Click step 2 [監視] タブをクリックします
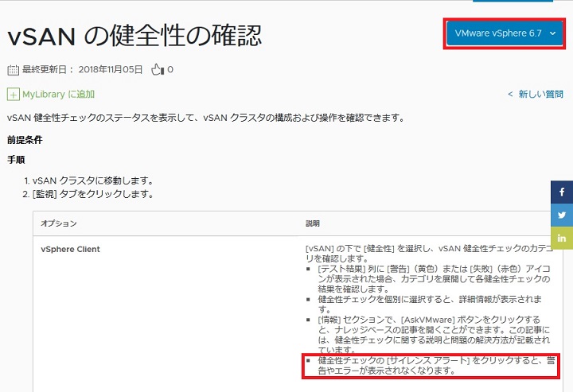 [93, 194]
